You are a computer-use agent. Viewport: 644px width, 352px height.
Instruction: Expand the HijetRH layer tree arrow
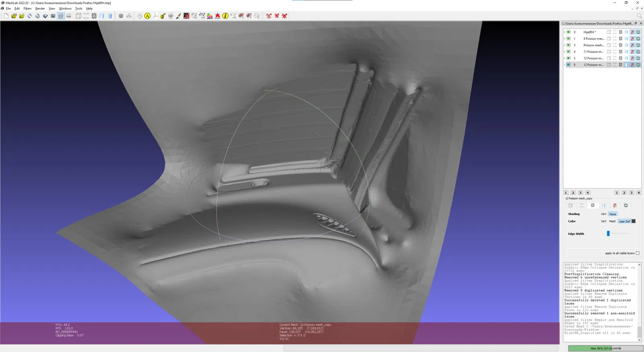point(564,32)
